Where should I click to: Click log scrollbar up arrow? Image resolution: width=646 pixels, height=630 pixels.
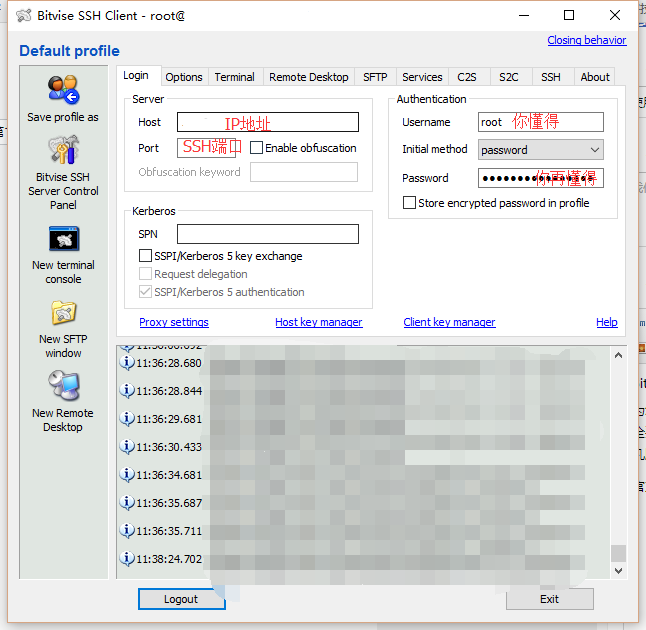[618, 355]
